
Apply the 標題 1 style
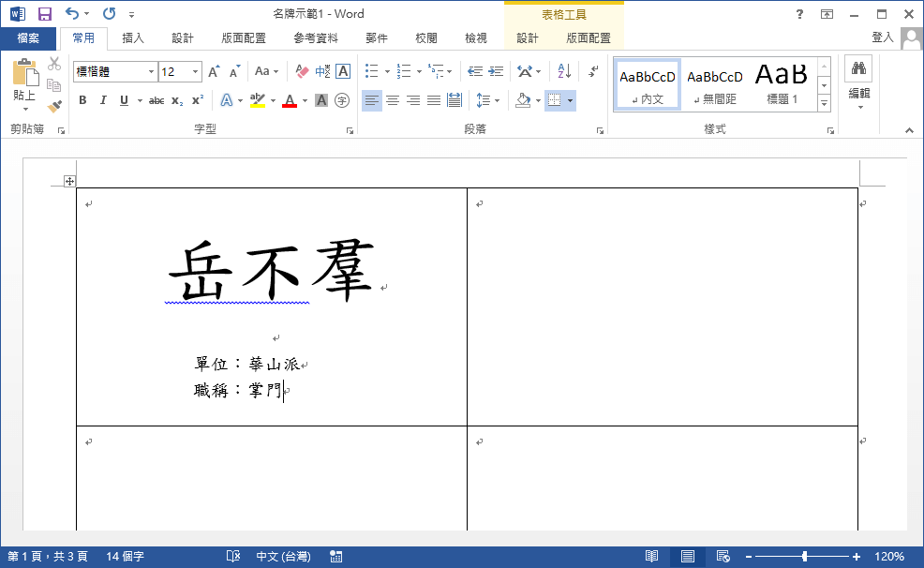(x=782, y=83)
